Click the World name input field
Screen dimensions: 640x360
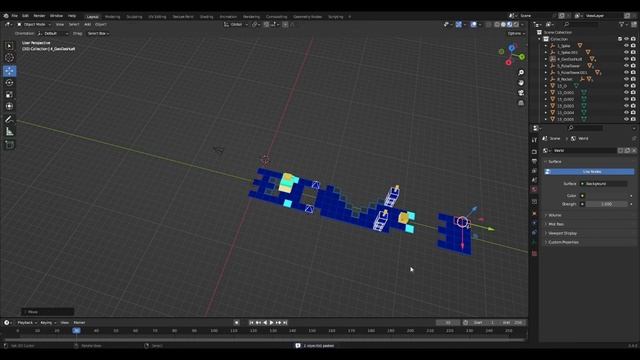pyautogui.click(x=585, y=151)
